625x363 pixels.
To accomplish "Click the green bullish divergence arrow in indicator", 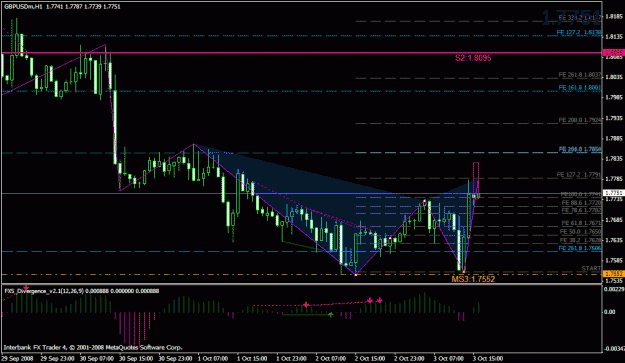I will [330, 315].
